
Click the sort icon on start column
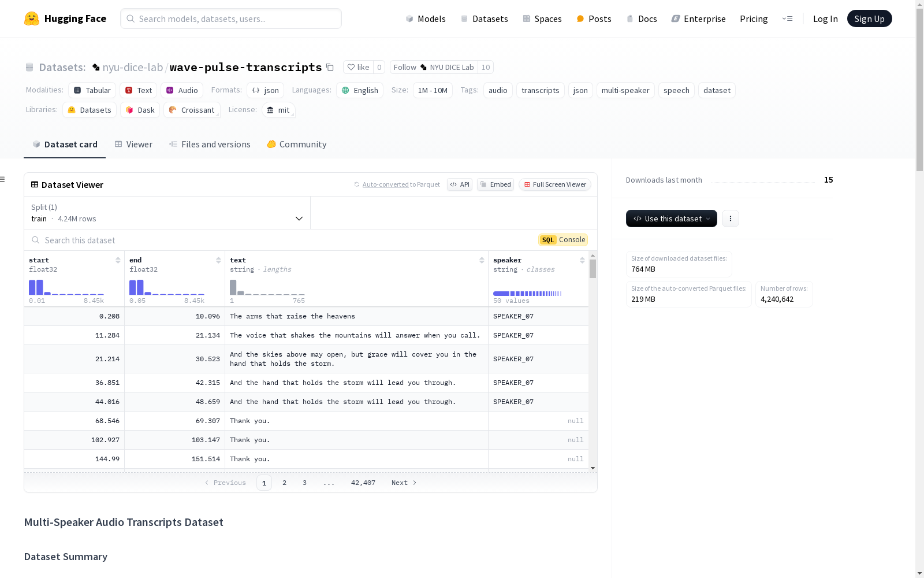pos(118,260)
